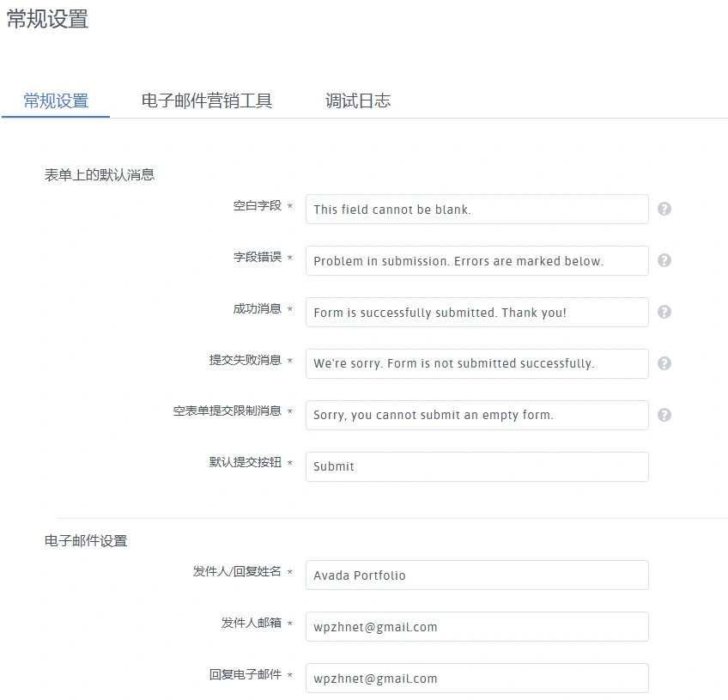The image size is (728, 700).
Task: Click the 空表单提交限制消息 input field
Action: (x=476, y=415)
